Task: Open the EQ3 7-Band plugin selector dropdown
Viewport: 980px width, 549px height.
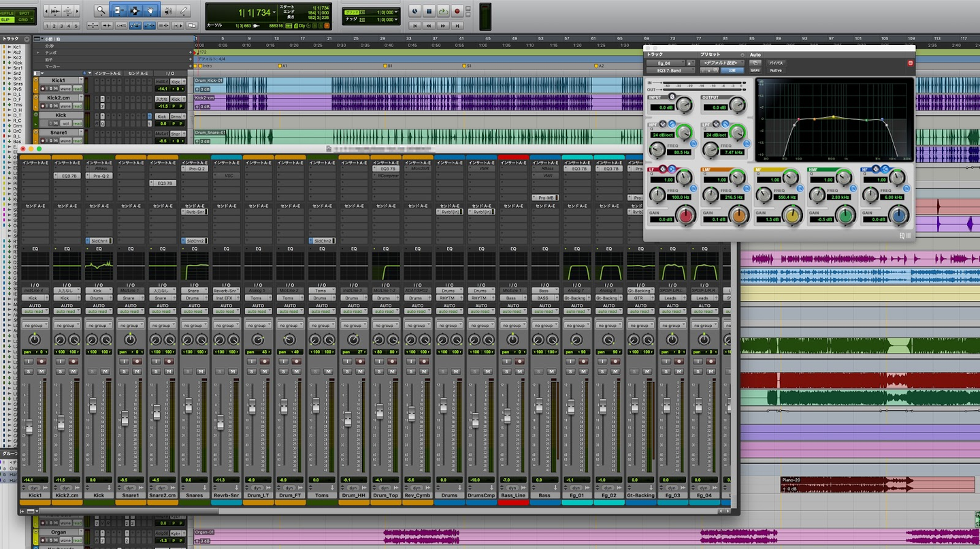Action: [x=670, y=69]
